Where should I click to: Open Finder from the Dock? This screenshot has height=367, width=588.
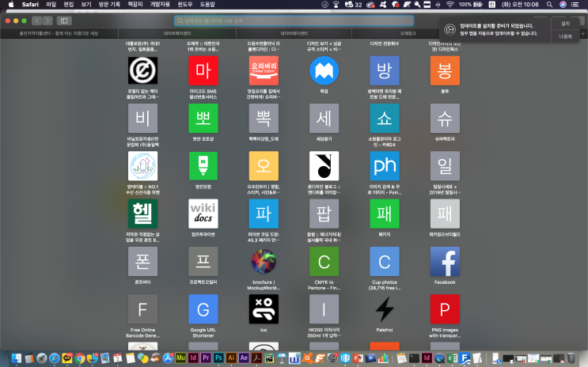(x=16, y=358)
